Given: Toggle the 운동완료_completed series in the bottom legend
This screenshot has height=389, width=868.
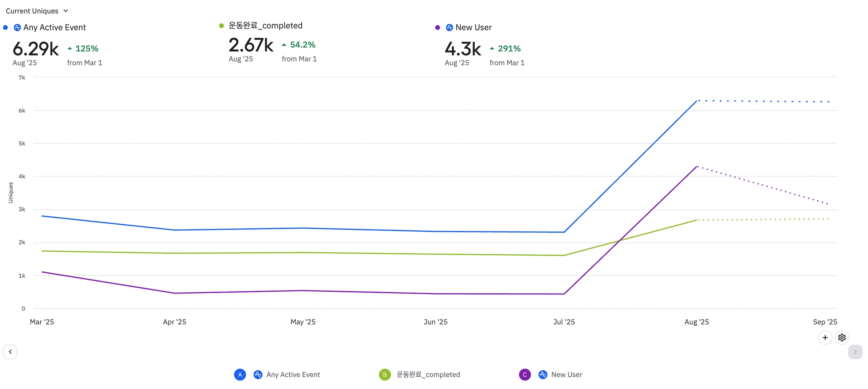Looking at the screenshot, I should [428, 375].
